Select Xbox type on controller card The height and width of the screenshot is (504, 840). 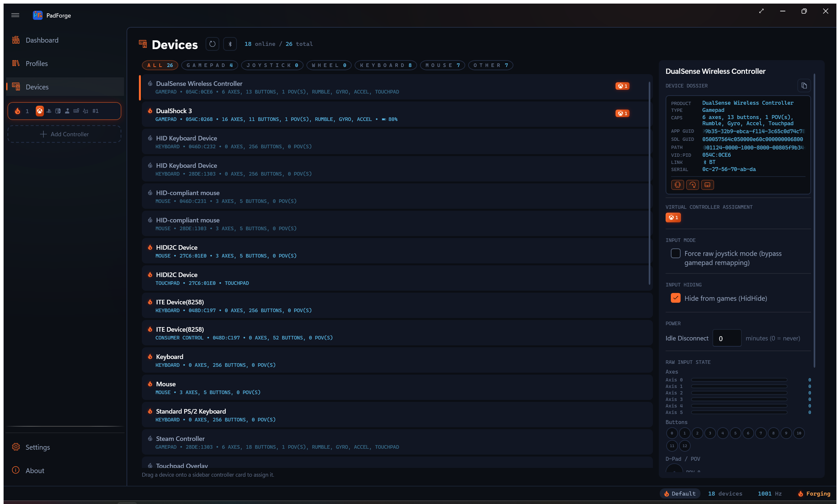[40, 111]
